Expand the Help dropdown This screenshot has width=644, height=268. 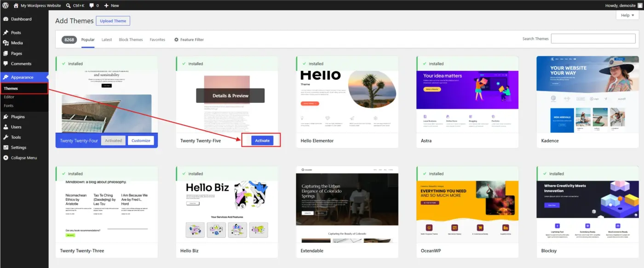[627, 15]
